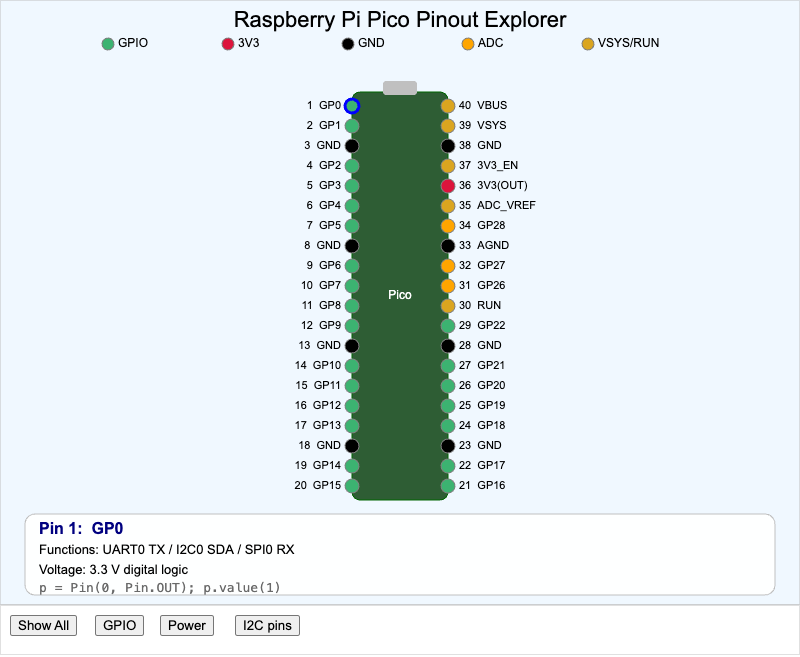Click the Functions UART0 TX line
The height and width of the screenshot is (657, 800).
pyautogui.click(x=167, y=550)
